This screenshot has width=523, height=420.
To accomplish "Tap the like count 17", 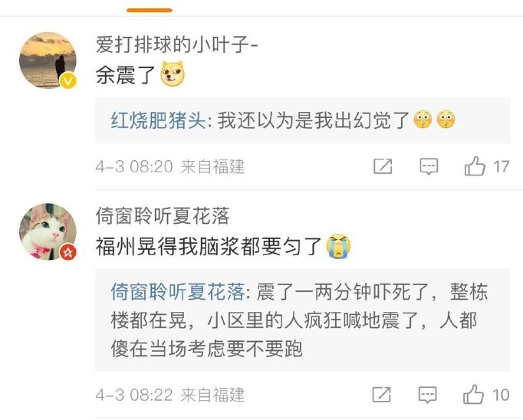I will click(502, 166).
